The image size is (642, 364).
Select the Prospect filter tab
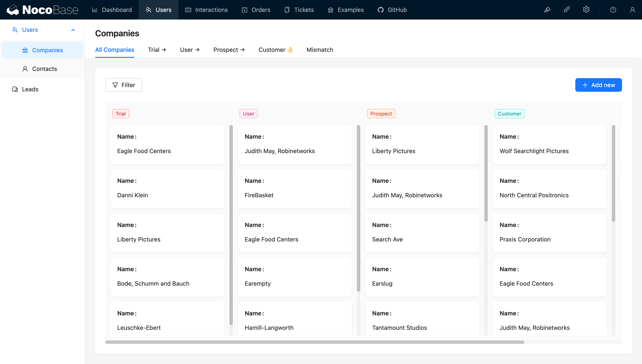pos(228,50)
